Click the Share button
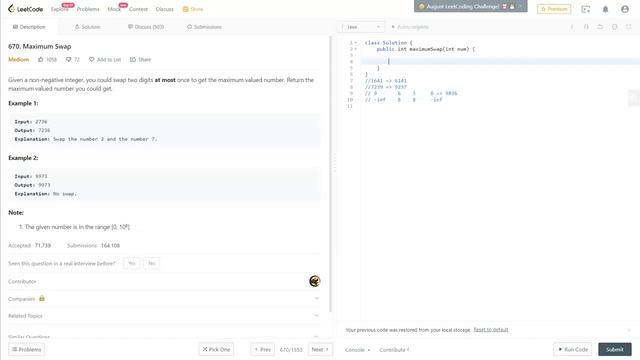 click(140, 60)
